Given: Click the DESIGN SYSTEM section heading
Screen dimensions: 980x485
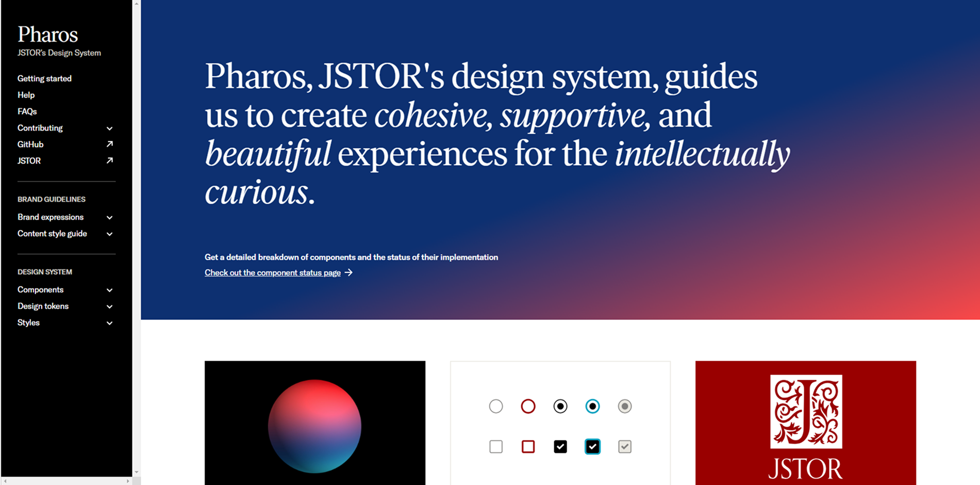Looking at the screenshot, I should (45, 272).
